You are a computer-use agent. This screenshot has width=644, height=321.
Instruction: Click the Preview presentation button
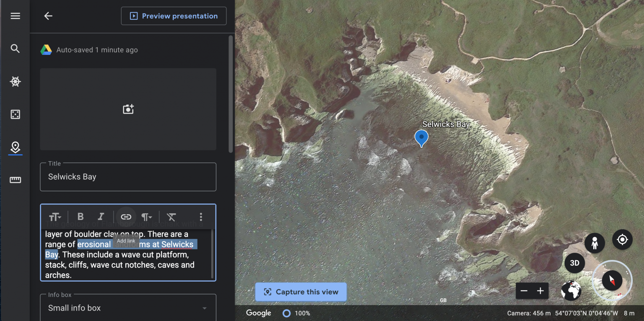(174, 16)
